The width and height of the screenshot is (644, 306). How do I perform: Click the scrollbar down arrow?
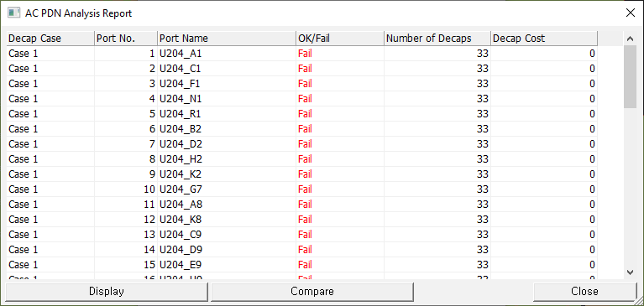[x=630, y=272]
